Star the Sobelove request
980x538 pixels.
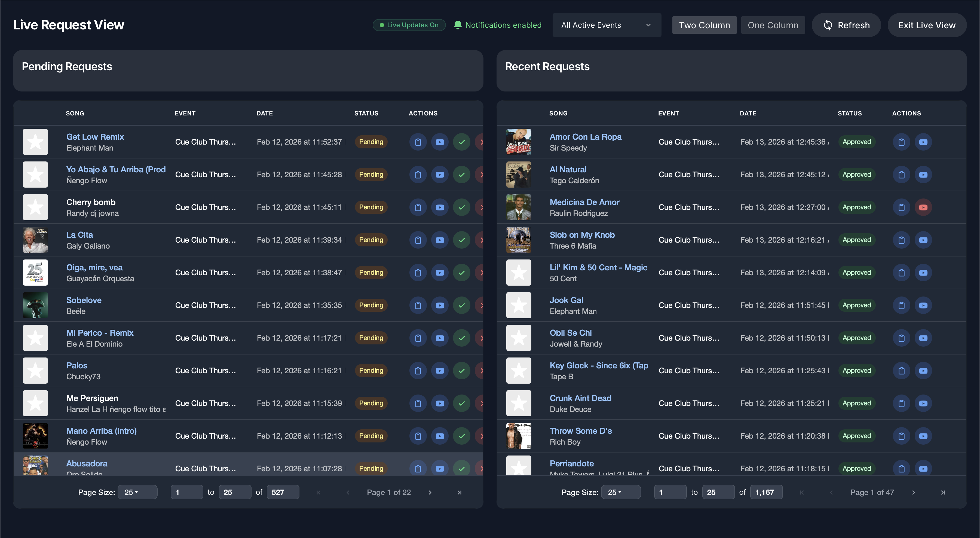pos(35,305)
